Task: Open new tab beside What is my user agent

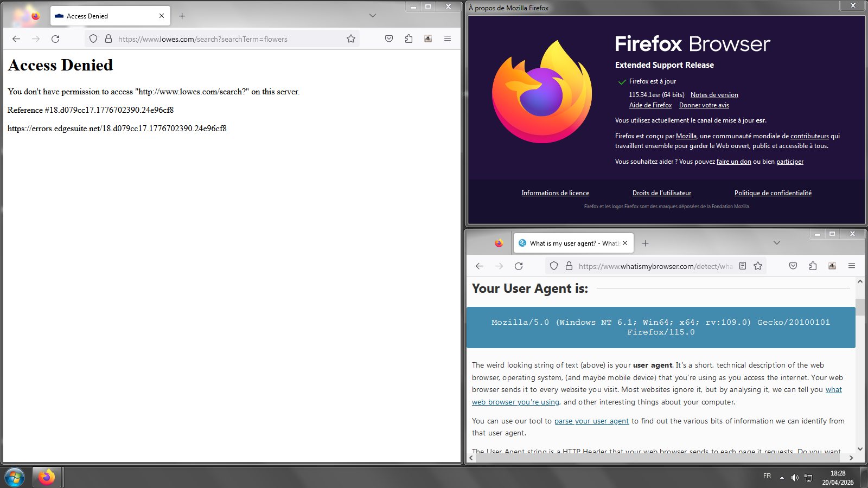Action: click(646, 243)
